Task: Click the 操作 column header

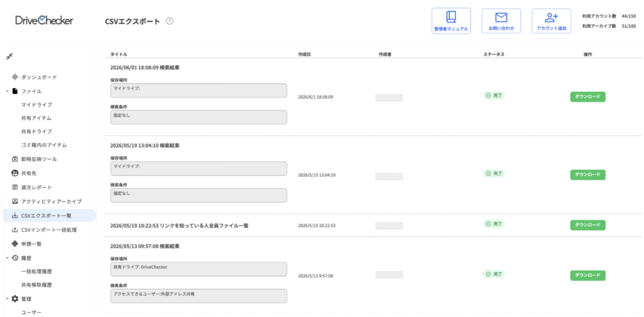Action: [588, 55]
